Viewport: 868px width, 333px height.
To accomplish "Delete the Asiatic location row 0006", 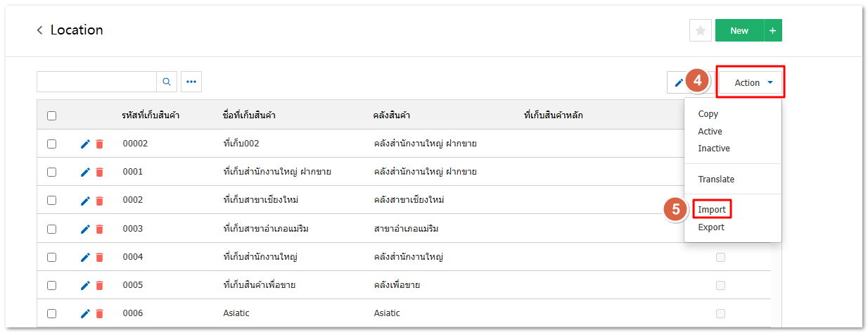I will [99, 313].
